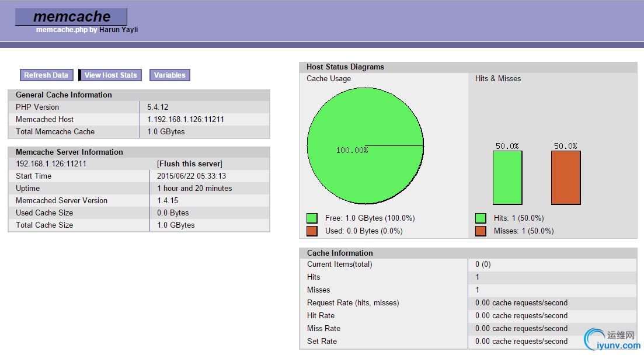Open the View Host Stats tab

[110, 75]
